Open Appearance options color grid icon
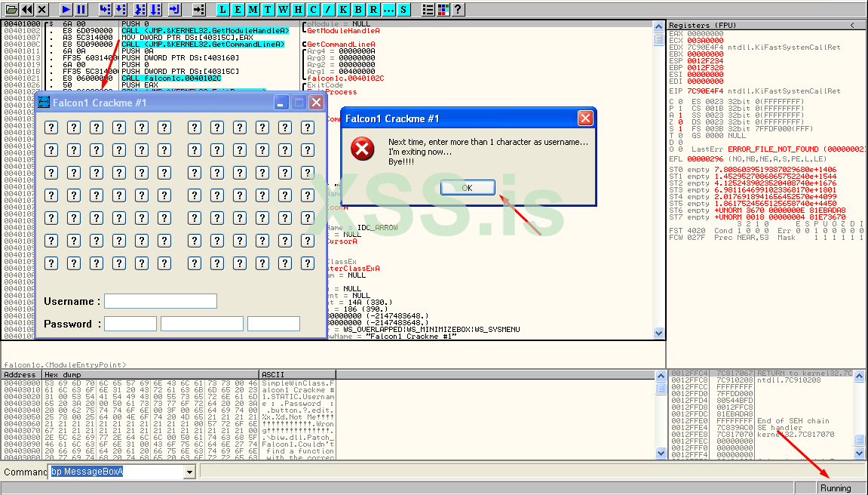The width and height of the screenshot is (868, 495). pos(443,9)
